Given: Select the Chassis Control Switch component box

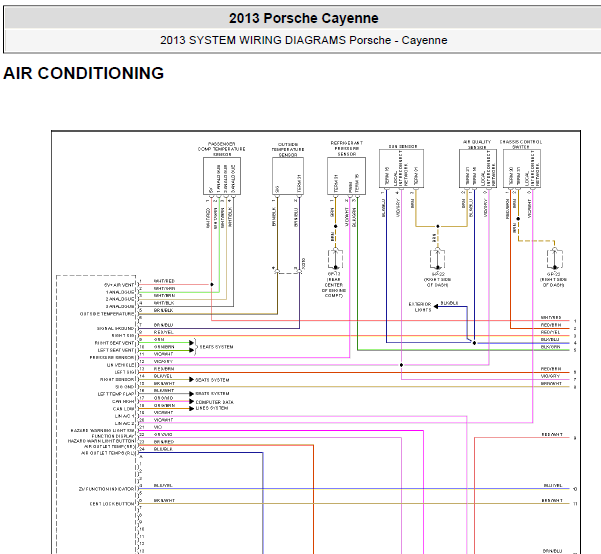Looking at the screenshot, I should 522,168.
